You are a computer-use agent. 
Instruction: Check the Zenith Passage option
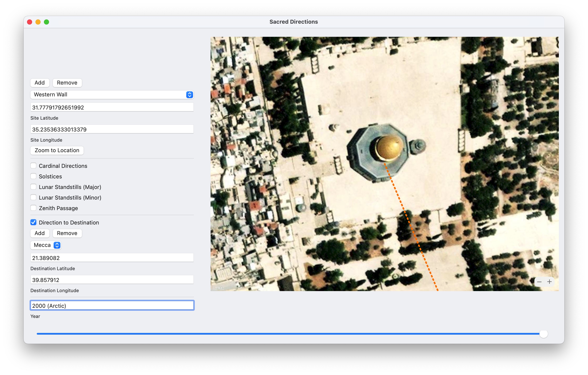(x=33, y=208)
